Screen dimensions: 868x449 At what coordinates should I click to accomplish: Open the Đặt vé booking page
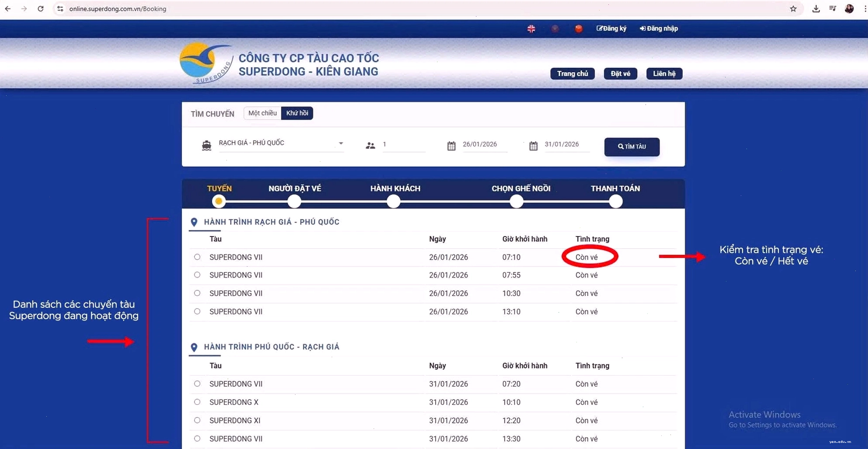tap(620, 73)
